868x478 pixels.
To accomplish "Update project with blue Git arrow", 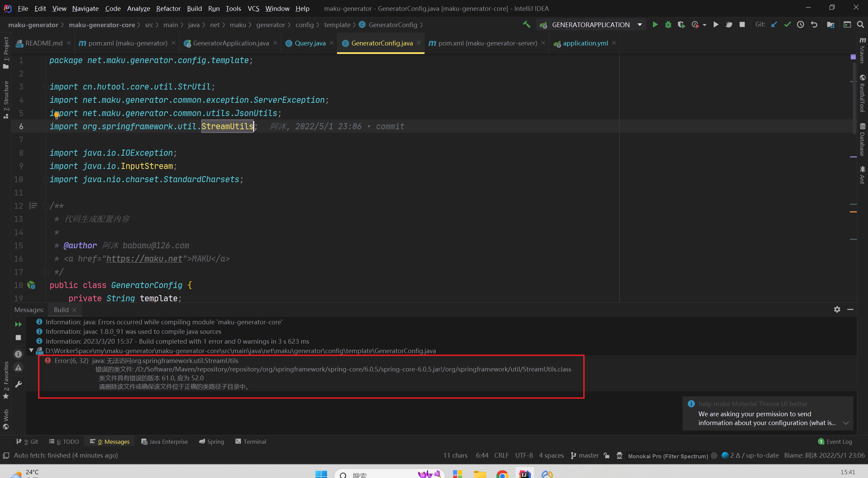I will [774, 24].
